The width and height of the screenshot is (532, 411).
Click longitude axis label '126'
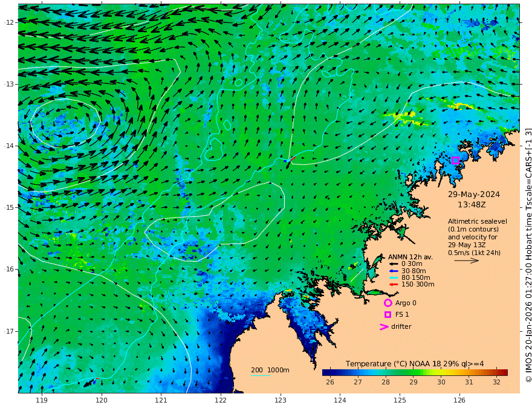pos(459,400)
